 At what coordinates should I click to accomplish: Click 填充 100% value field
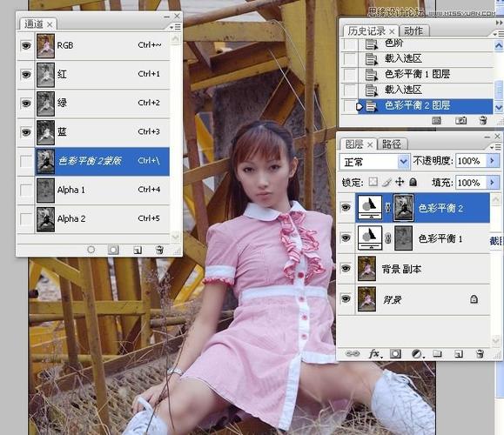click(x=471, y=183)
